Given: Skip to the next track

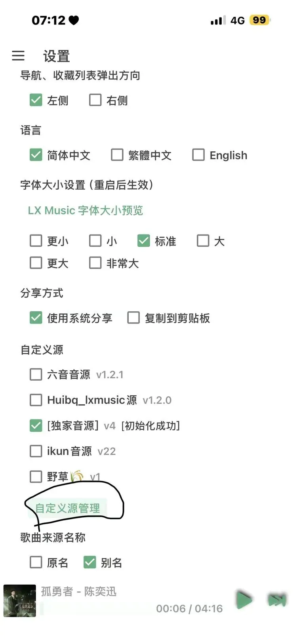Looking at the screenshot, I should 277,600.
